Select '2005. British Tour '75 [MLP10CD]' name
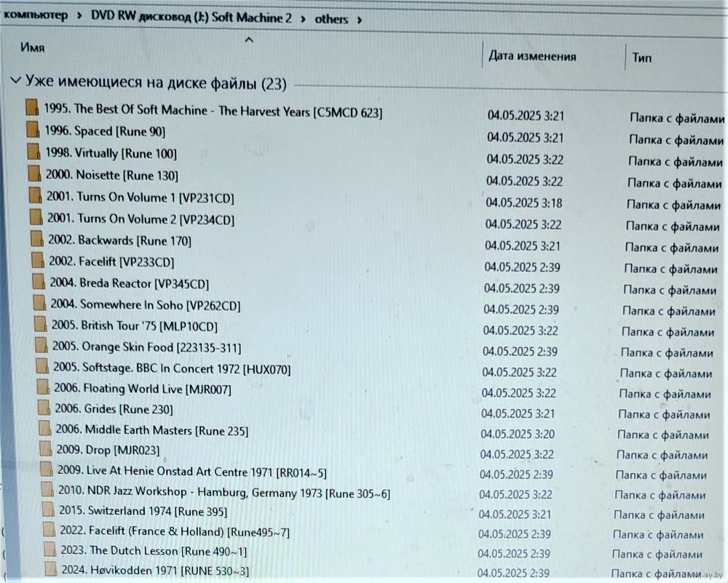728x583 pixels. (x=135, y=326)
